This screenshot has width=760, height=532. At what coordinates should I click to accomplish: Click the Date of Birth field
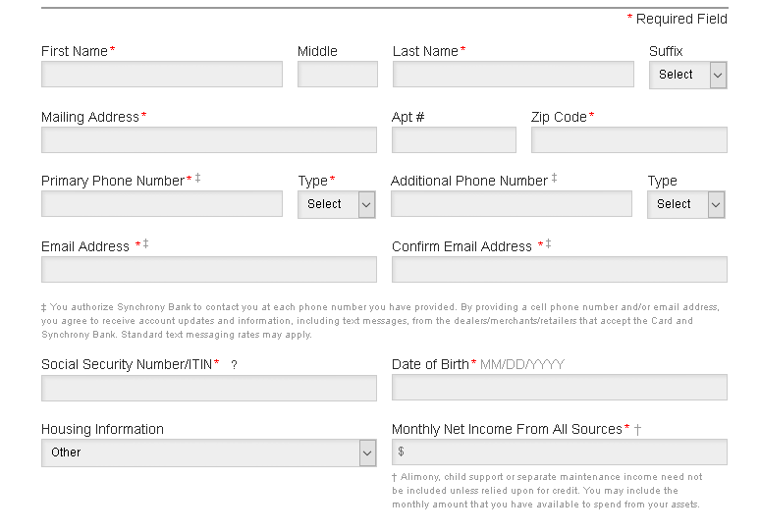[x=560, y=387]
